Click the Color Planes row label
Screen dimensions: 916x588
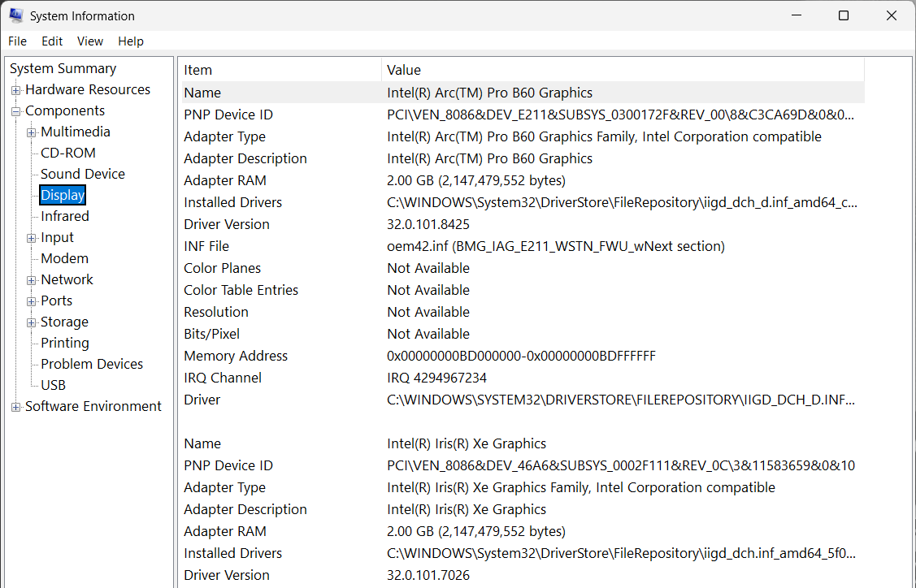[222, 268]
